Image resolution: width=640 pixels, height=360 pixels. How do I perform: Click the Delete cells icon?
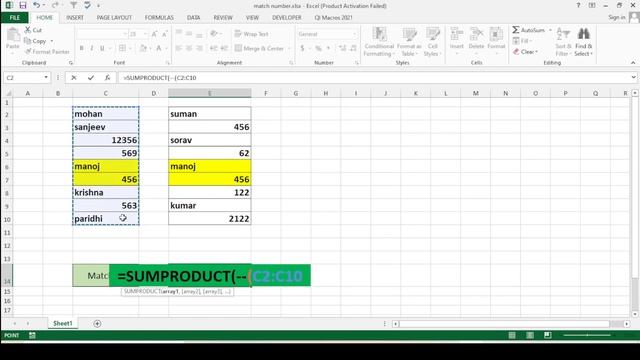[476, 33]
